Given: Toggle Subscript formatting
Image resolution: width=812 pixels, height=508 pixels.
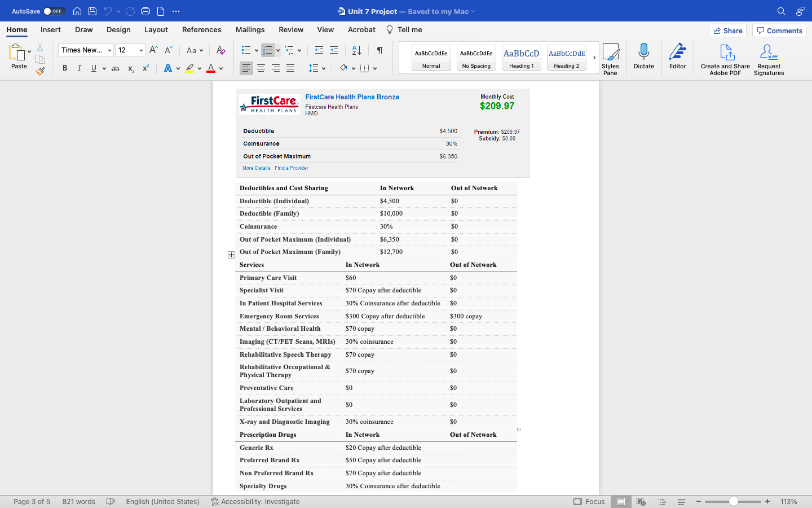Looking at the screenshot, I should pos(131,68).
